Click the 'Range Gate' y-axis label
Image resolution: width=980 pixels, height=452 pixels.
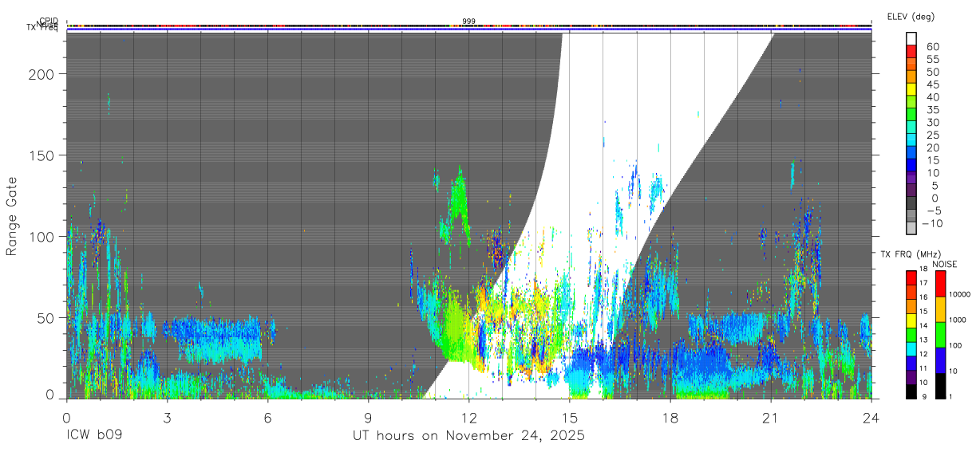[12, 217]
